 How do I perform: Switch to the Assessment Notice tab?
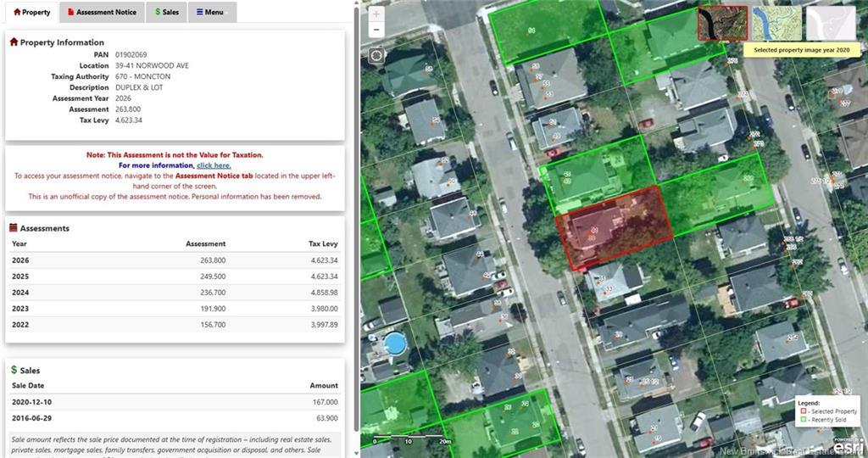point(102,12)
